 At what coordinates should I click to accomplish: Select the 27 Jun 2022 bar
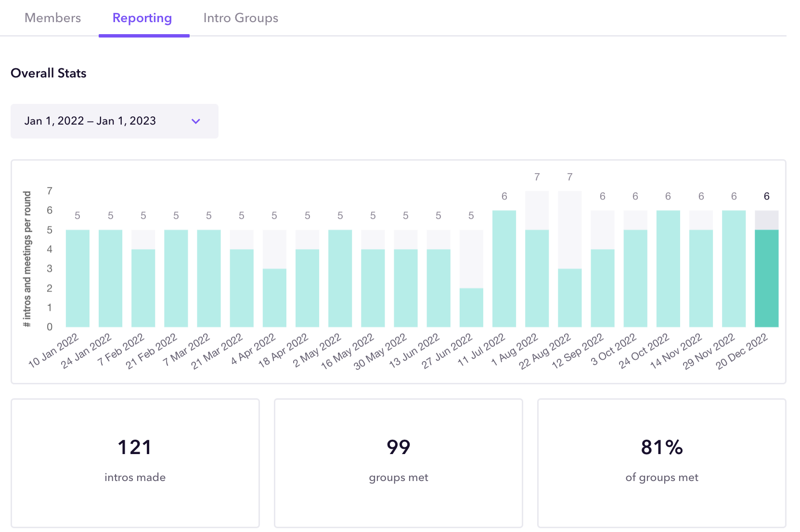coord(471,279)
